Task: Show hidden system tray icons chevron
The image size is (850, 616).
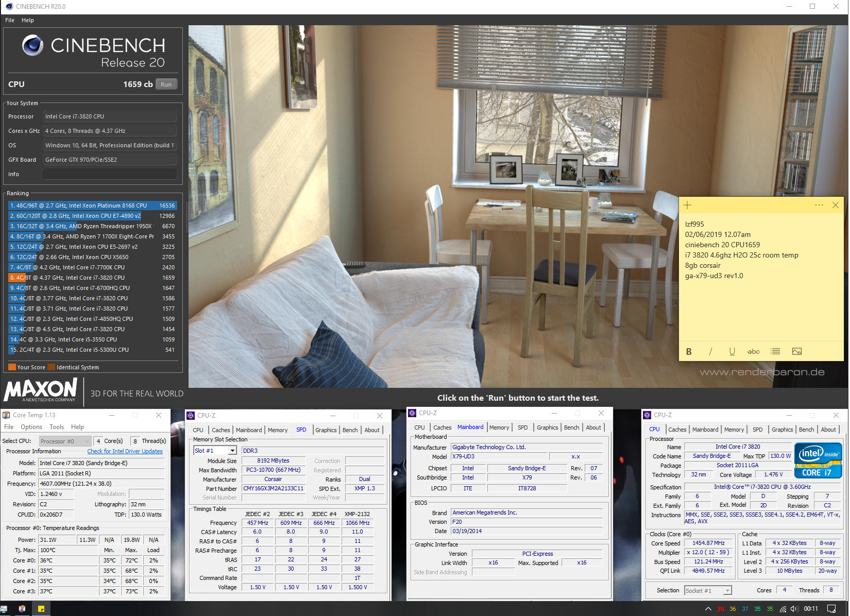Action: click(708, 609)
